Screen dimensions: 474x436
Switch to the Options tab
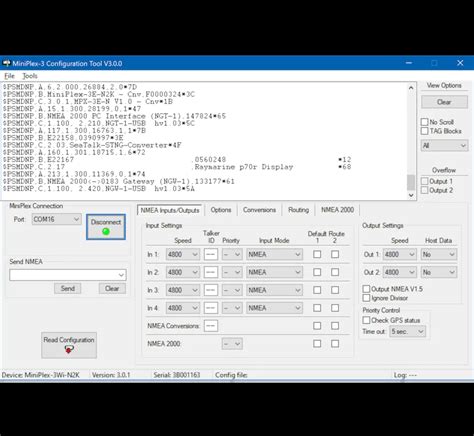click(221, 210)
